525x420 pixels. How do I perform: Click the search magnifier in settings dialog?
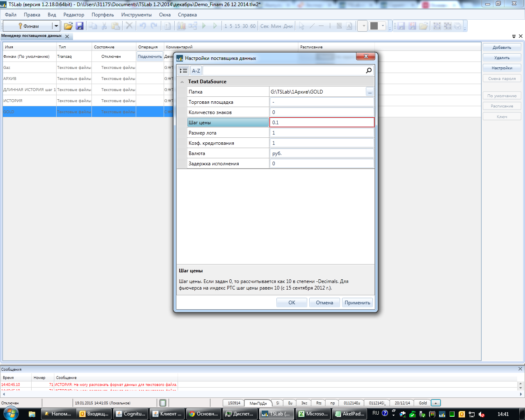[x=369, y=71]
